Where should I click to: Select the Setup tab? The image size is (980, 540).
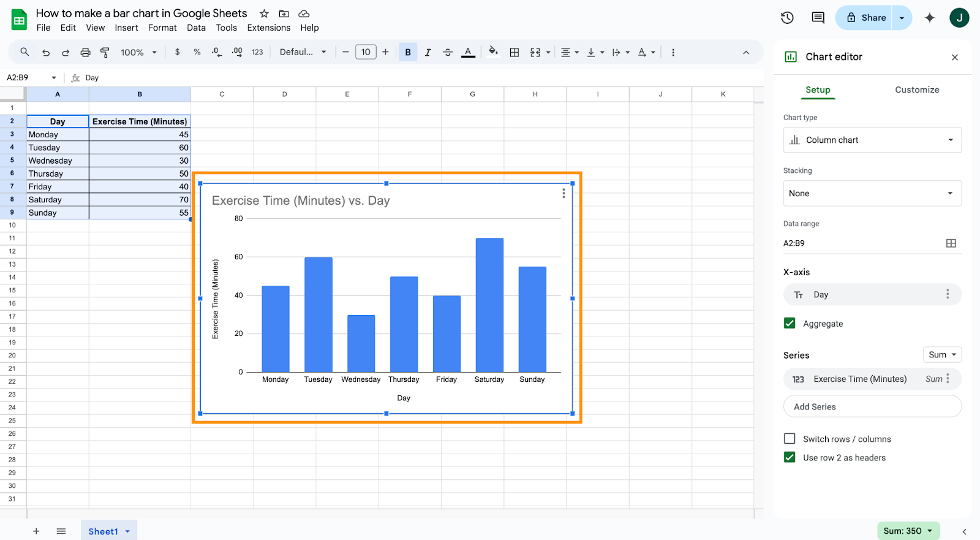(x=818, y=89)
